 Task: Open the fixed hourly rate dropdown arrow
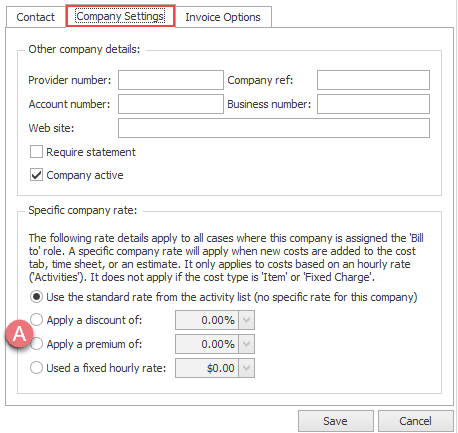(247, 368)
